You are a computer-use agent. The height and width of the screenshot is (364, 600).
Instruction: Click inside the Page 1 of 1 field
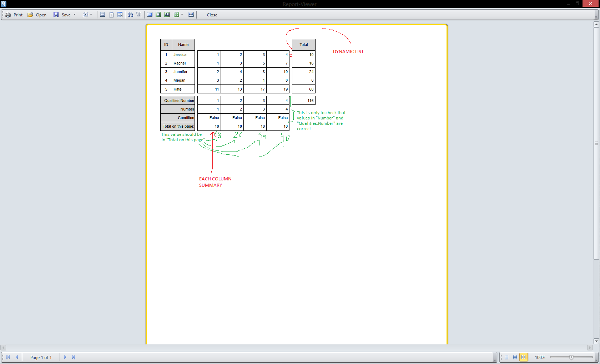(41, 357)
